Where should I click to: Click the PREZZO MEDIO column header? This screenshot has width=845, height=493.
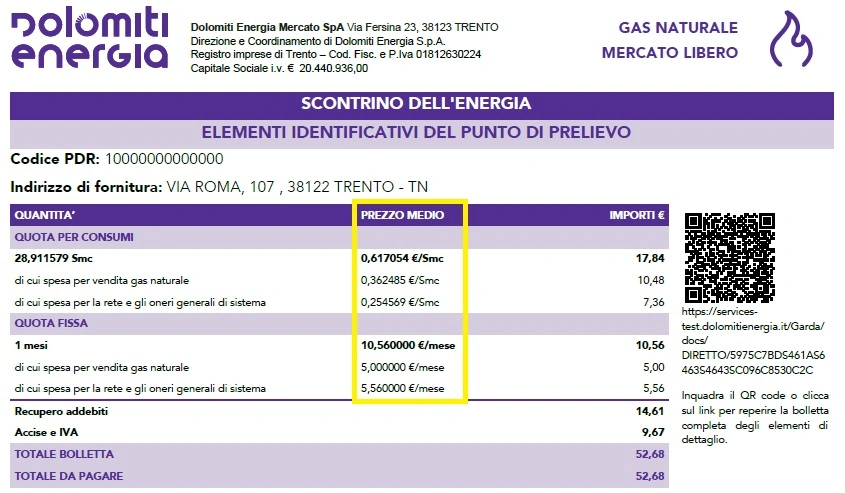point(402,215)
